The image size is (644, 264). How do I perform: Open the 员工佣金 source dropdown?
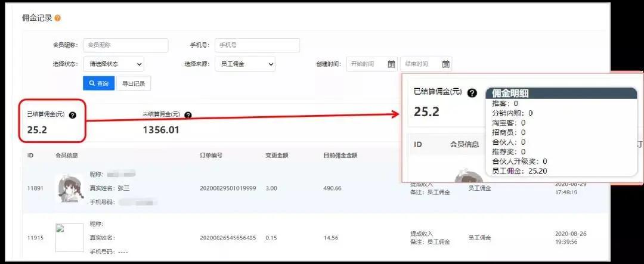[x=245, y=64]
